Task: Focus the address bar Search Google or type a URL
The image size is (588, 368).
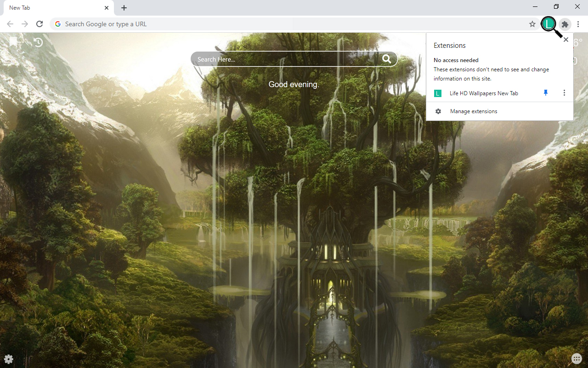Action: (x=294, y=24)
